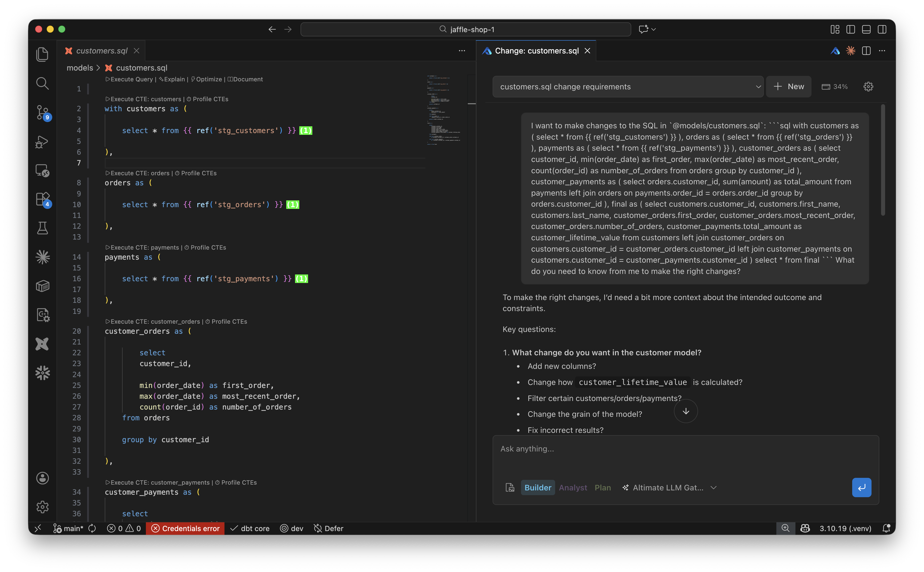This screenshot has height=572, width=924.
Task: Toggle primary side bar visibility
Action: click(851, 29)
